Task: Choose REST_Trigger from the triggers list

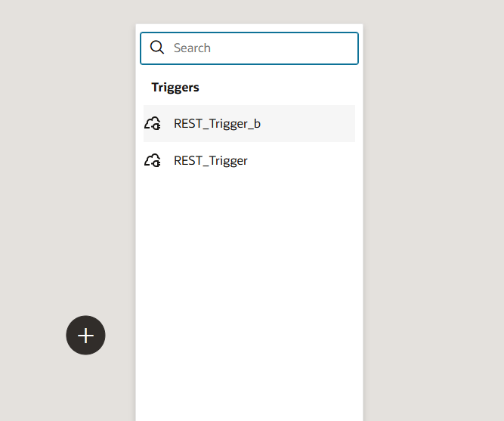Action: pyautogui.click(x=249, y=160)
